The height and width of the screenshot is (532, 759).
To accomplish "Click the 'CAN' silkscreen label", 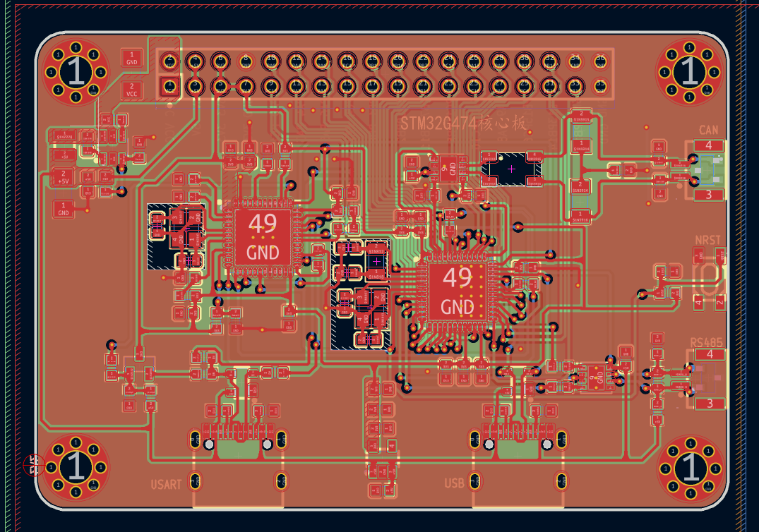I will click(708, 130).
